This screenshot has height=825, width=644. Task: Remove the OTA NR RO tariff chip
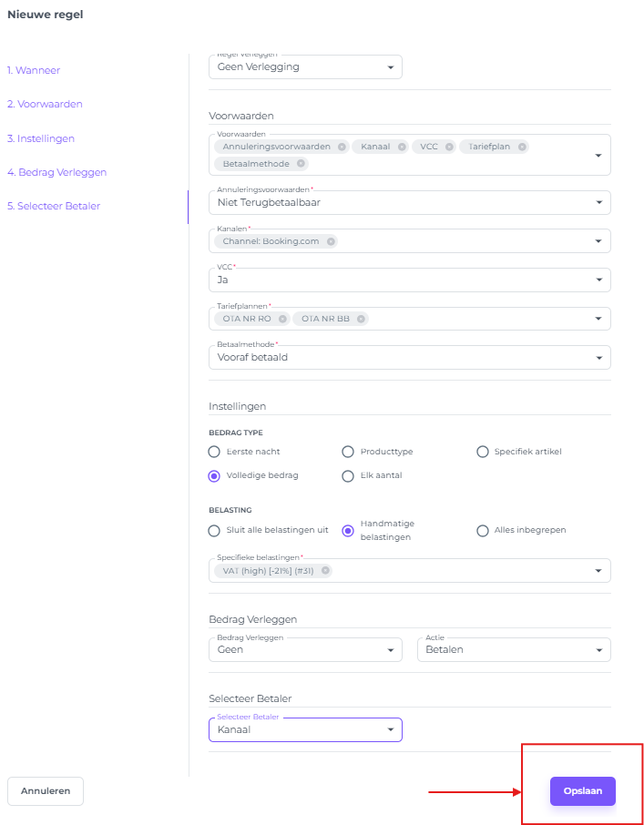282,319
